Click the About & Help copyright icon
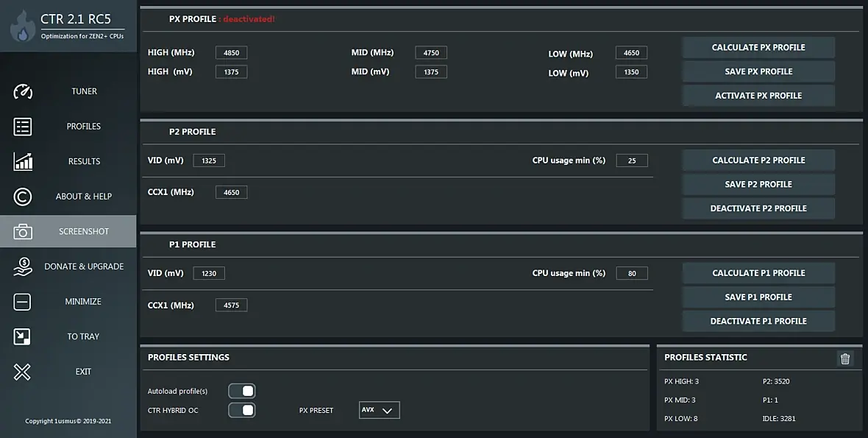This screenshot has width=868, height=438. pyautogui.click(x=23, y=197)
